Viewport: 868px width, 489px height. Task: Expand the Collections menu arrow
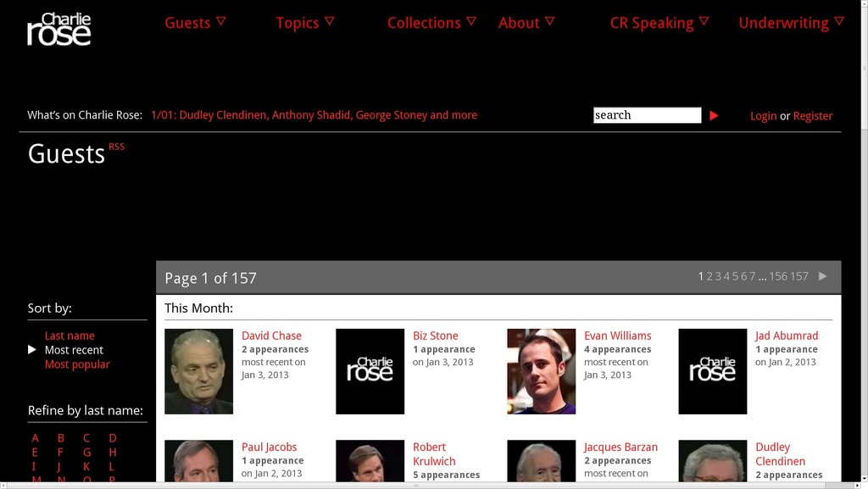pyautogui.click(x=471, y=21)
